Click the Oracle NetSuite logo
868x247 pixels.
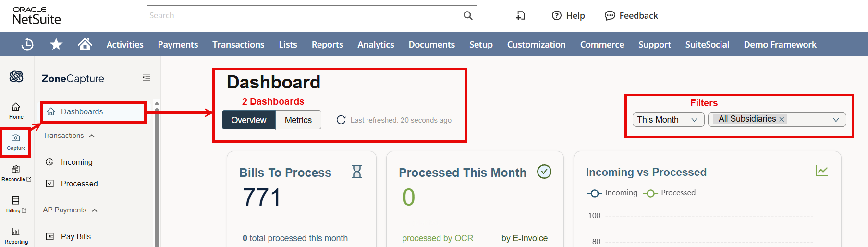(x=37, y=16)
